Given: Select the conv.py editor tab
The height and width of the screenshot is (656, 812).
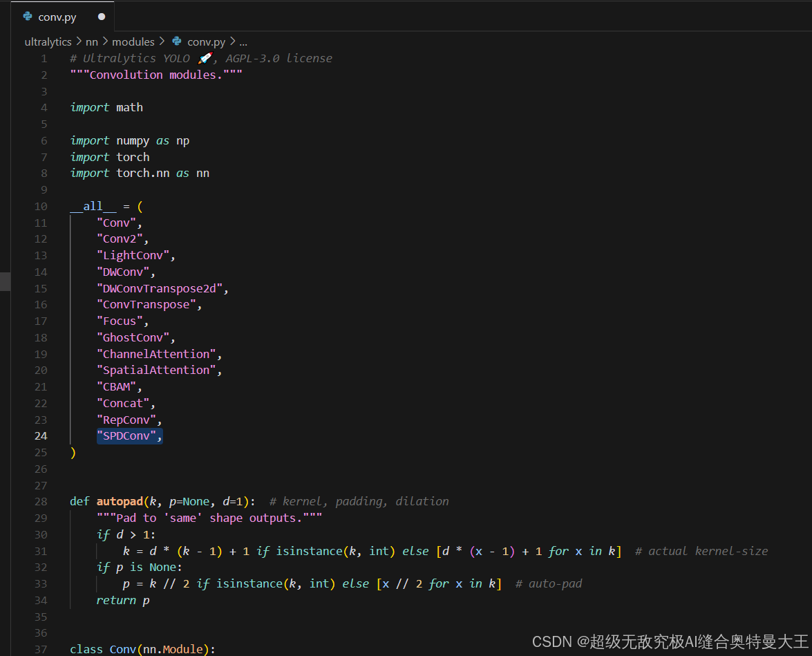Looking at the screenshot, I should coord(57,17).
